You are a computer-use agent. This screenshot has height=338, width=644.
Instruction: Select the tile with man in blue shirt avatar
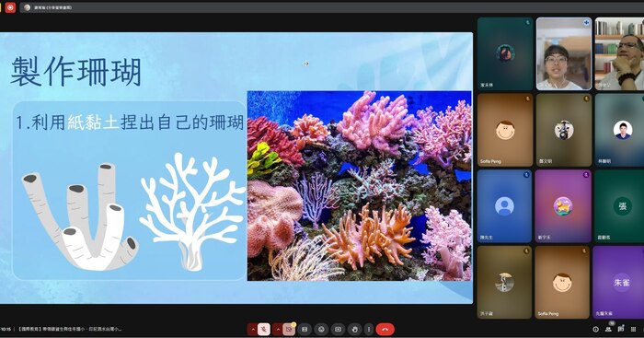[x=619, y=130]
